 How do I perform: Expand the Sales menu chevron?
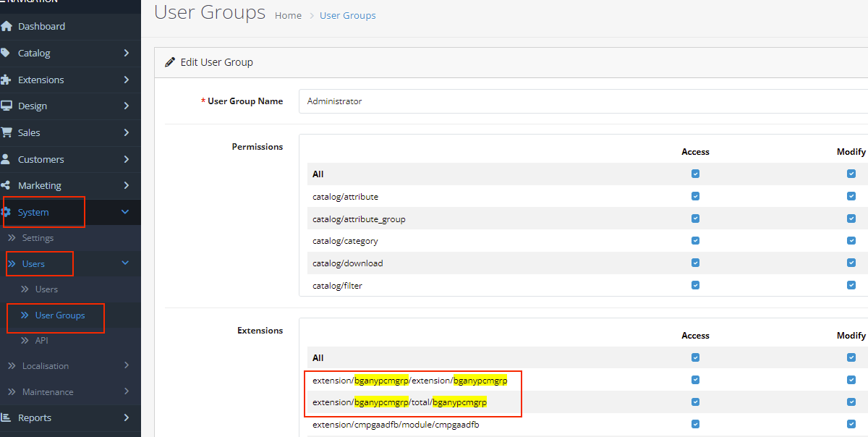126,132
